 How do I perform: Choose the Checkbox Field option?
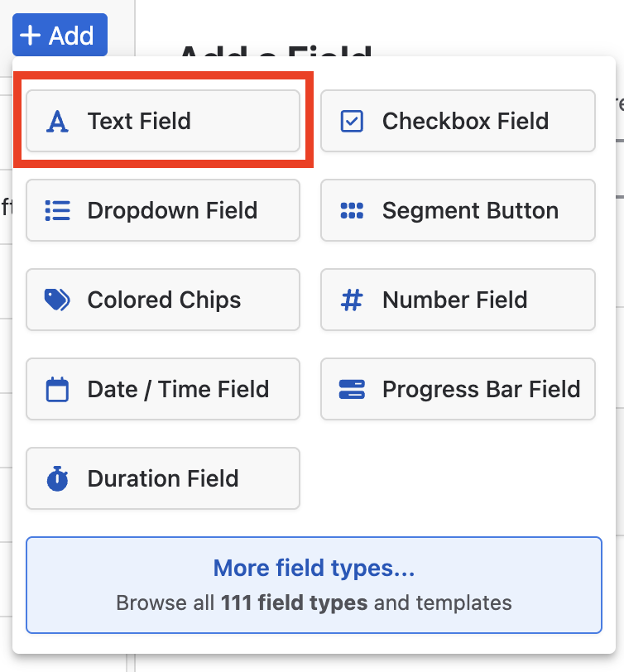click(458, 121)
